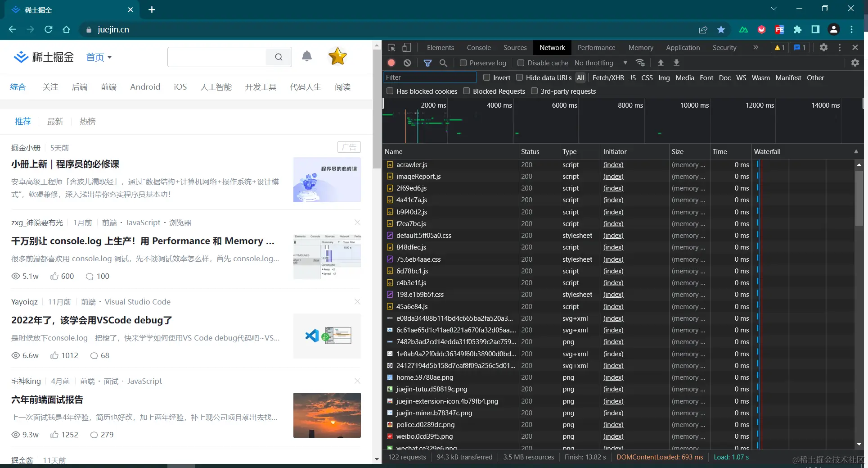Open the VSCode debug article thumbnail

(327, 336)
